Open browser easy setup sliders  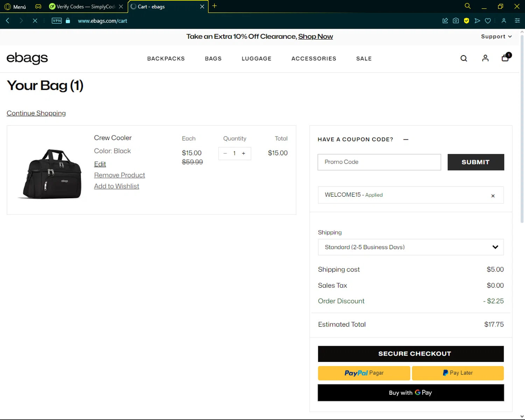tap(517, 21)
